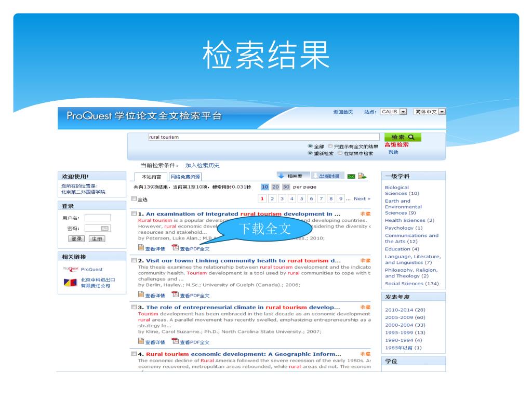Click 收藏 for result 4
532x399 pixels.
click(365, 354)
